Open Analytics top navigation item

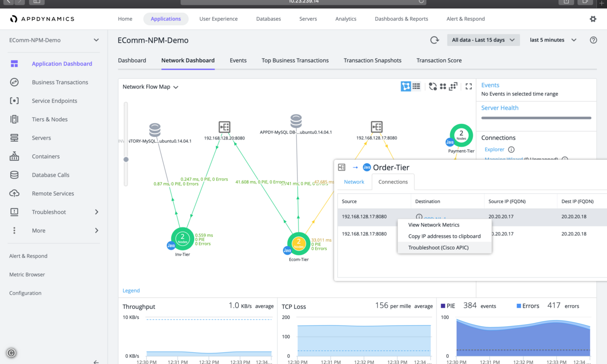tap(345, 19)
